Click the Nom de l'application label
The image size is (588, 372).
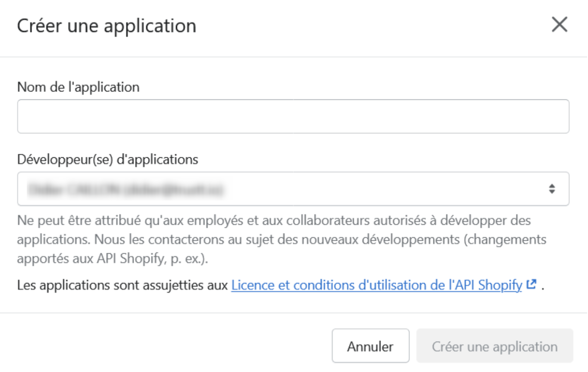click(78, 87)
